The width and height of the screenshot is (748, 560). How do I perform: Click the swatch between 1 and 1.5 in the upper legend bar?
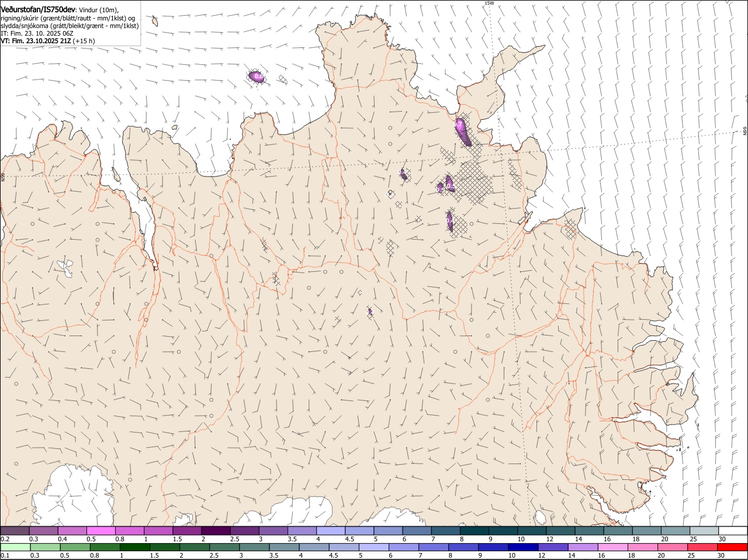(158, 531)
